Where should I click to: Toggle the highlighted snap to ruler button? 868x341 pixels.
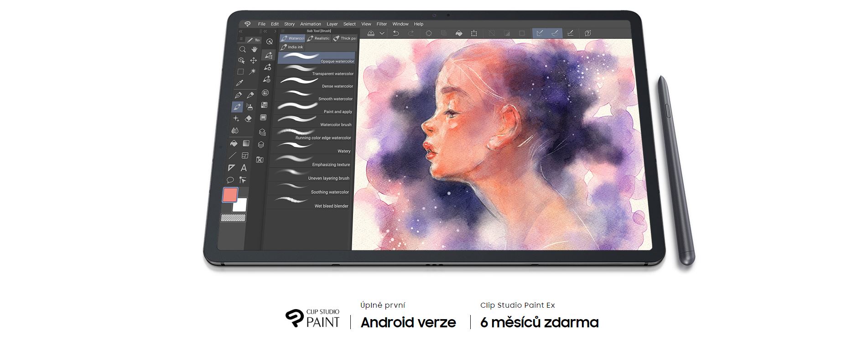pyautogui.click(x=540, y=33)
